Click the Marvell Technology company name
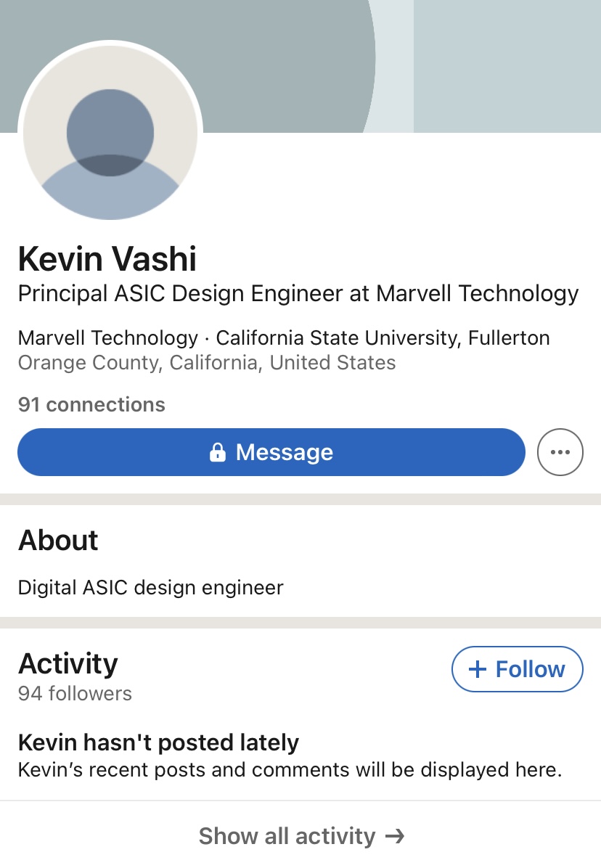 coord(108,337)
